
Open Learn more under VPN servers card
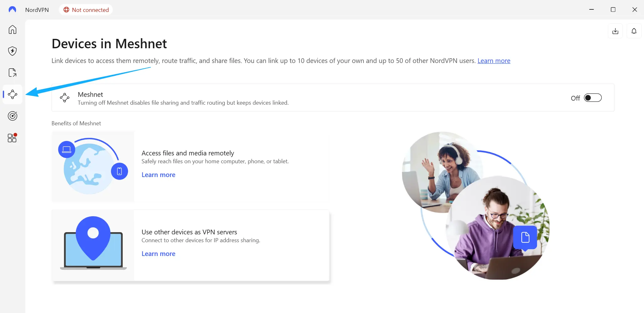[158, 254]
